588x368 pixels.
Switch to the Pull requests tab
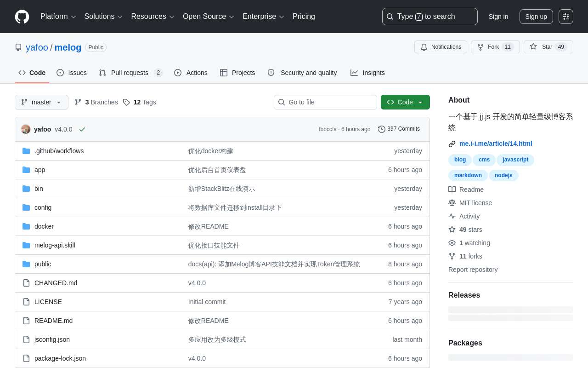(x=131, y=73)
